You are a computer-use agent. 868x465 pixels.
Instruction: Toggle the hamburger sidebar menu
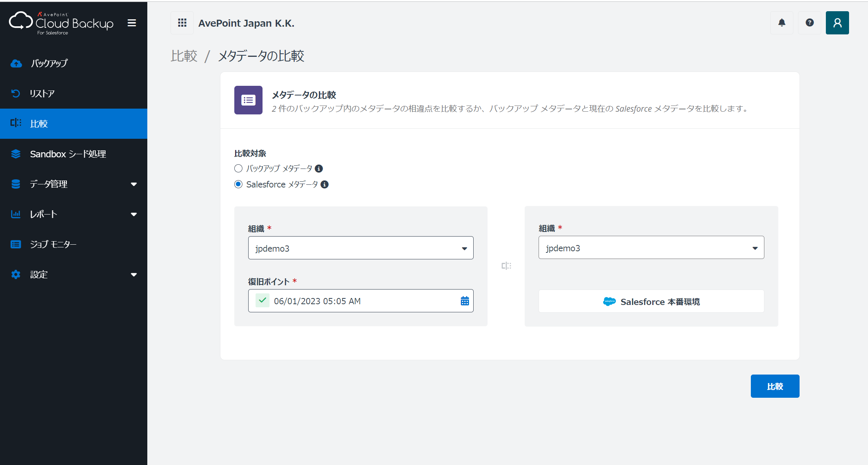[132, 23]
